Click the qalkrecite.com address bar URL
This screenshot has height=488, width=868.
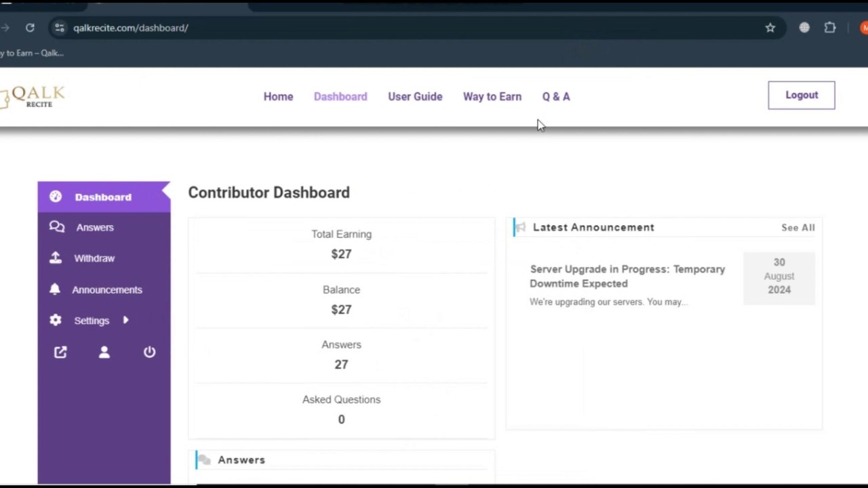point(130,28)
